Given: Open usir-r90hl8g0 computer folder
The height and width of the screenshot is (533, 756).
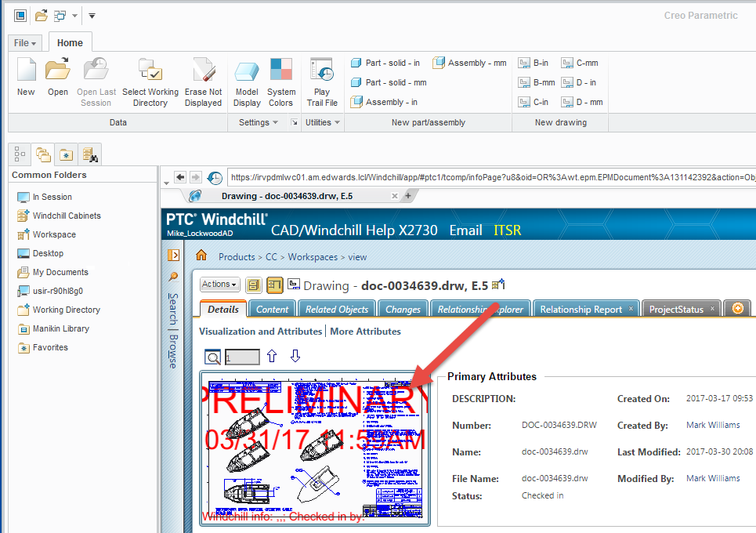Looking at the screenshot, I should click(x=49, y=291).
